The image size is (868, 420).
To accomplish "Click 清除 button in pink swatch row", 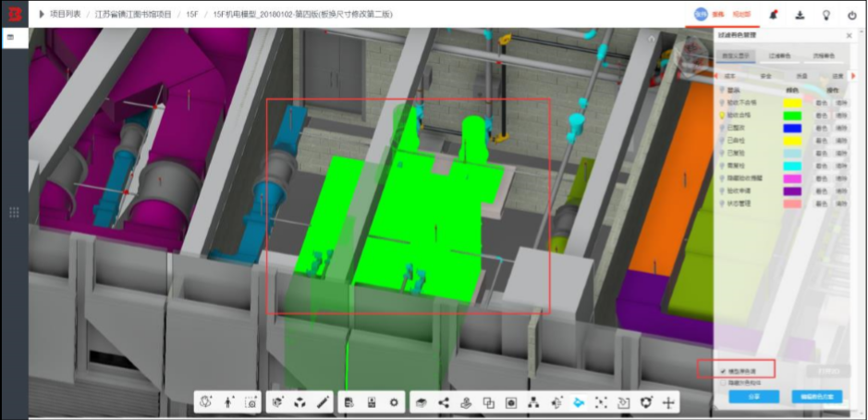I will [x=841, y=204].
